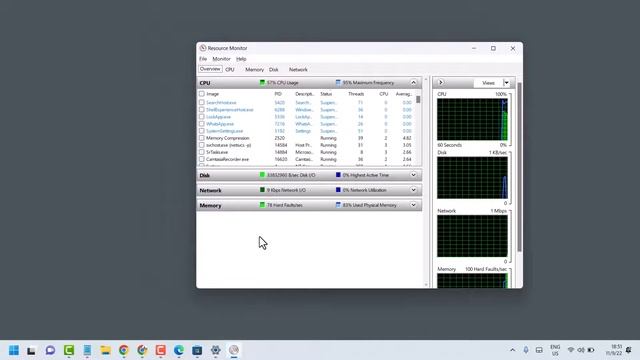Check the WhatsApp.exe process checkbox

click(x=202, y=124)
